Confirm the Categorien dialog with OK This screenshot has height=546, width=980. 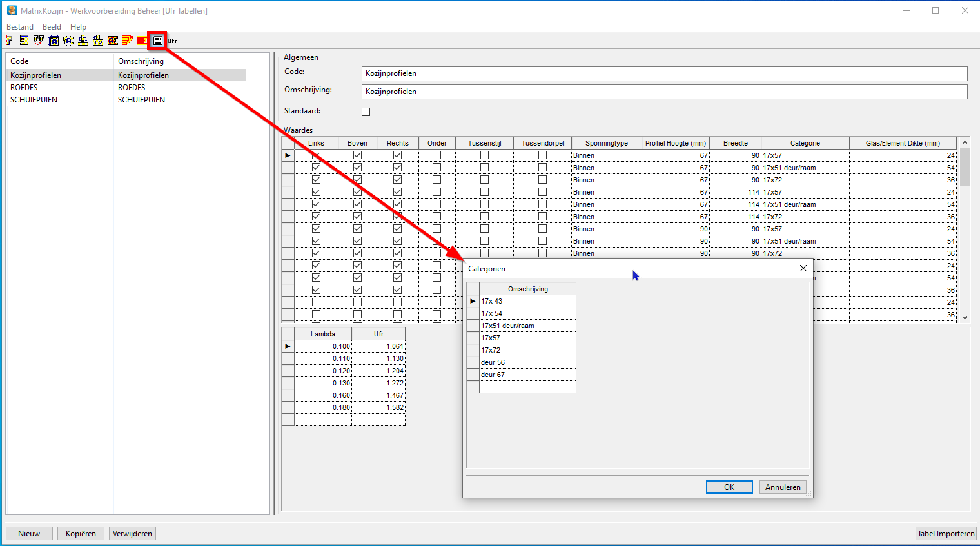click(x=729, y=487)
